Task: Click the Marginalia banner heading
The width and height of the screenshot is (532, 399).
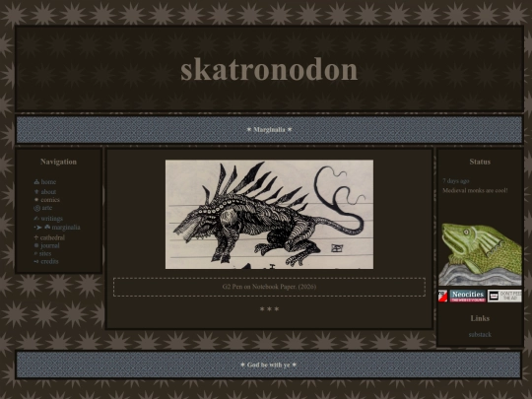Action: point(269,130)
